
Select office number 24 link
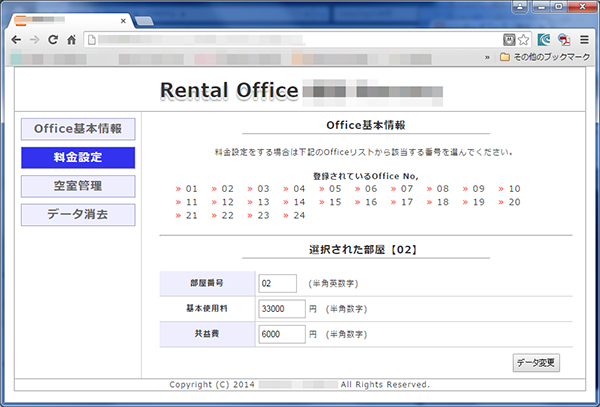(294, 215)
